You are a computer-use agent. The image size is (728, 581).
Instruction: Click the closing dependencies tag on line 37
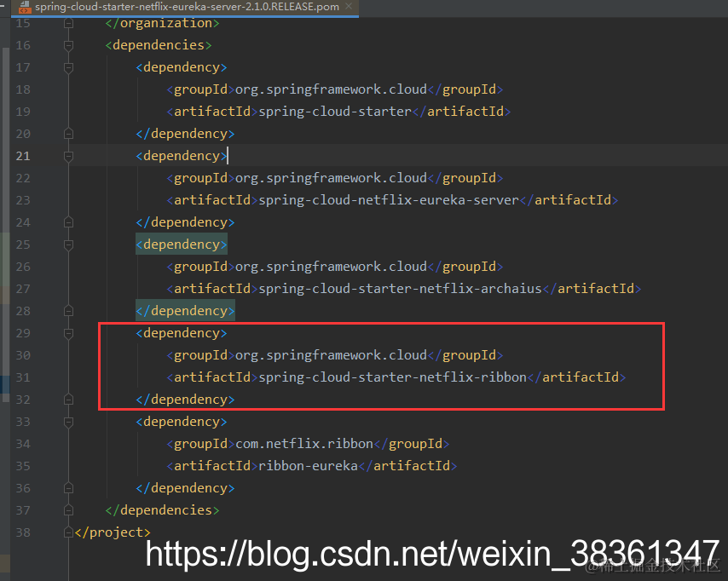coord(162,510)
